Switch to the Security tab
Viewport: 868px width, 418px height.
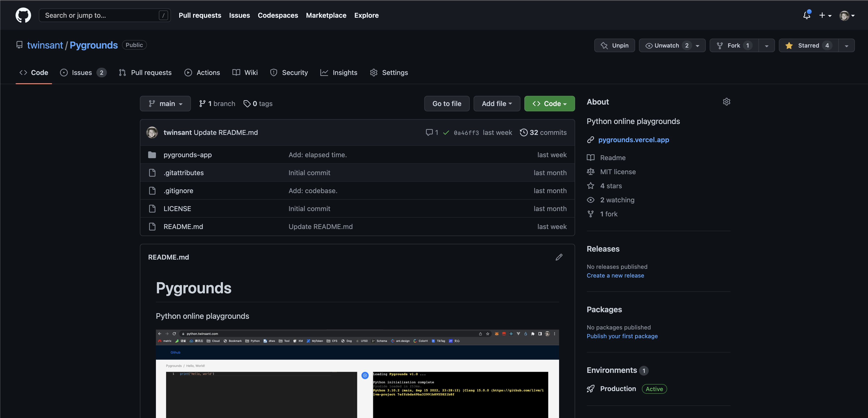(289, 72)
